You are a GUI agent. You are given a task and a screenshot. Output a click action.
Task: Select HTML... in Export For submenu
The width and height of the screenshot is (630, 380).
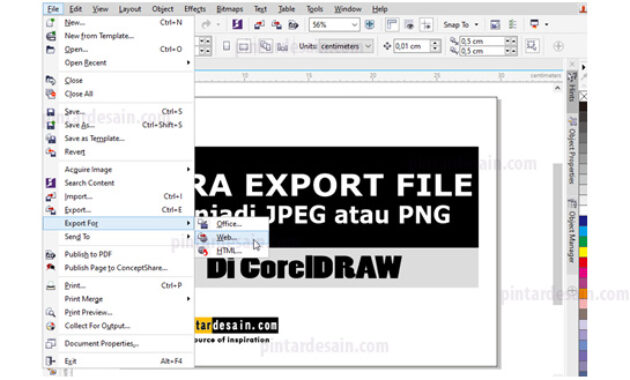tap(232, 251)
